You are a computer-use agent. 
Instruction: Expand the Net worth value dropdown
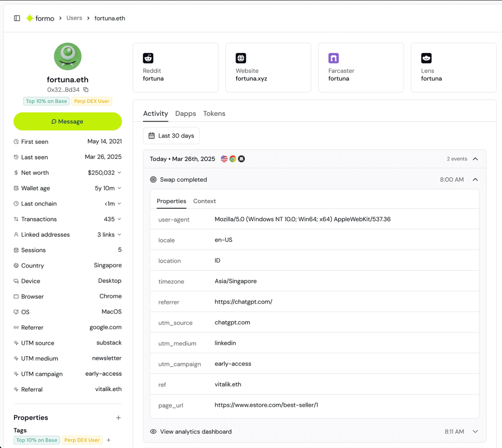[119, 173]
